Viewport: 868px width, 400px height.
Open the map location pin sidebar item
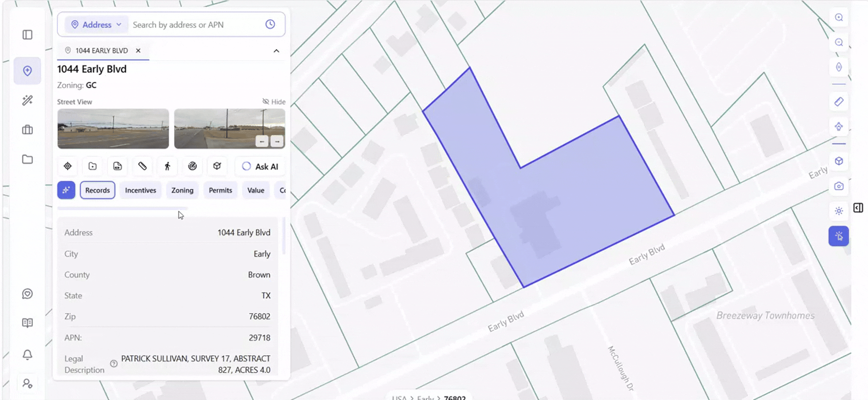27,71
